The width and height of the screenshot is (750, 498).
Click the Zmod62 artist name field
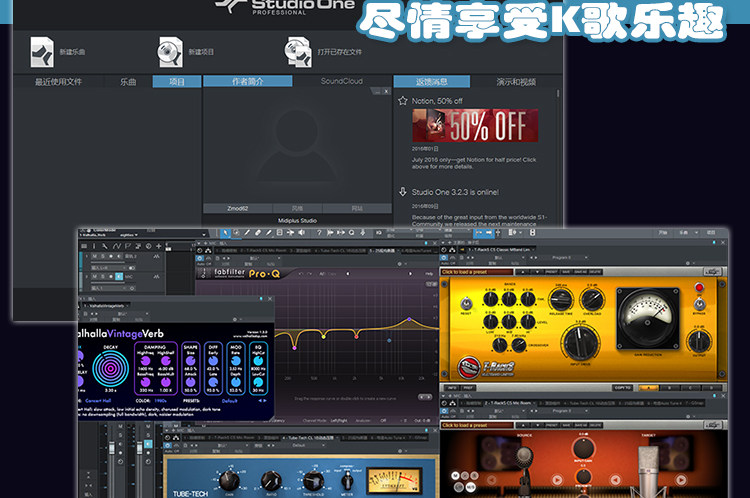click(238, 209)
